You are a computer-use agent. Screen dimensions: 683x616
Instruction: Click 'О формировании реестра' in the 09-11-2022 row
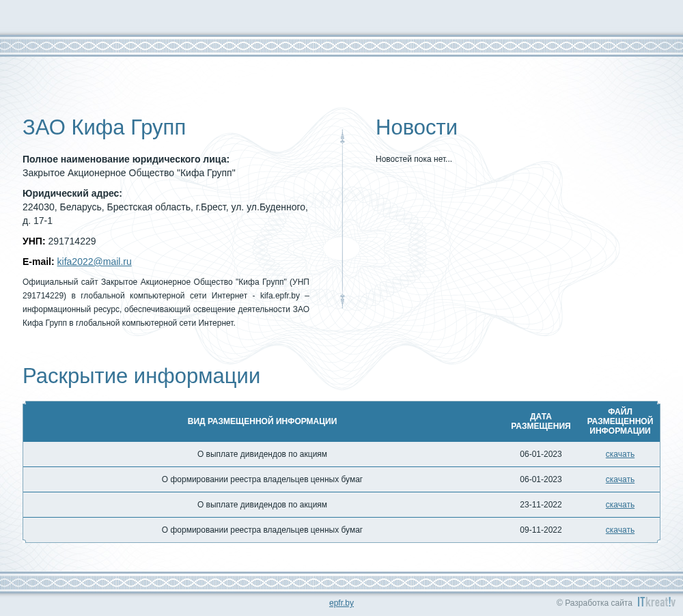click(x=262, y=530)
